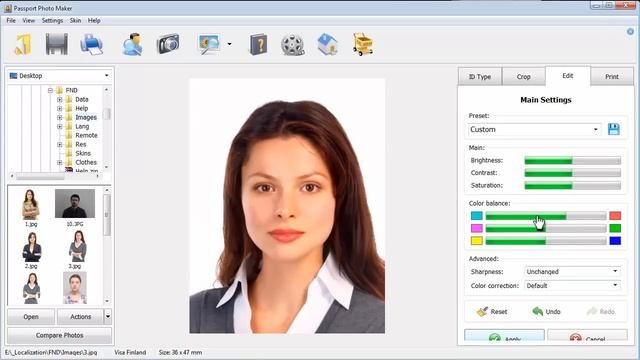This screenshot has height=360, width=640.
Task: Click the Open button
Action: point(31,316)
